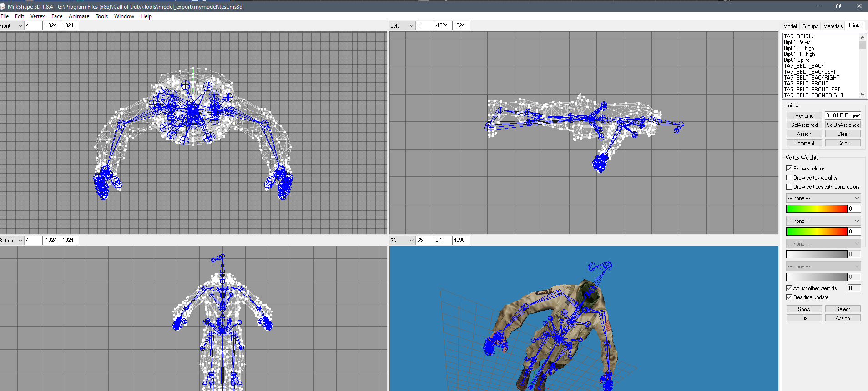Click the MilkShape 3D app icon in title bar
868x391 pixels.
click(x=2, y=6)
